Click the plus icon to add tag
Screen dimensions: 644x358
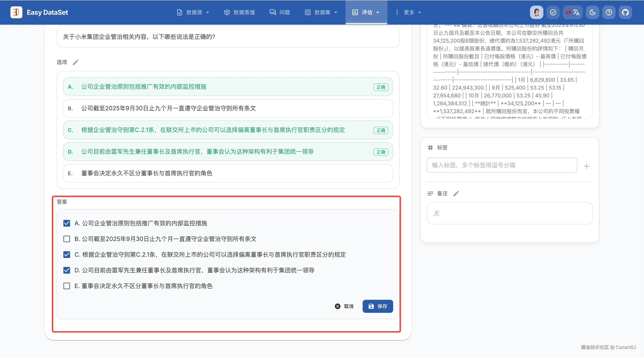pos(586,166)
